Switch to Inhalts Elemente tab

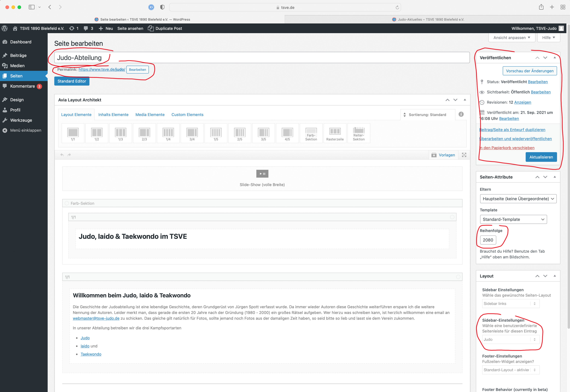pos(113,115)
